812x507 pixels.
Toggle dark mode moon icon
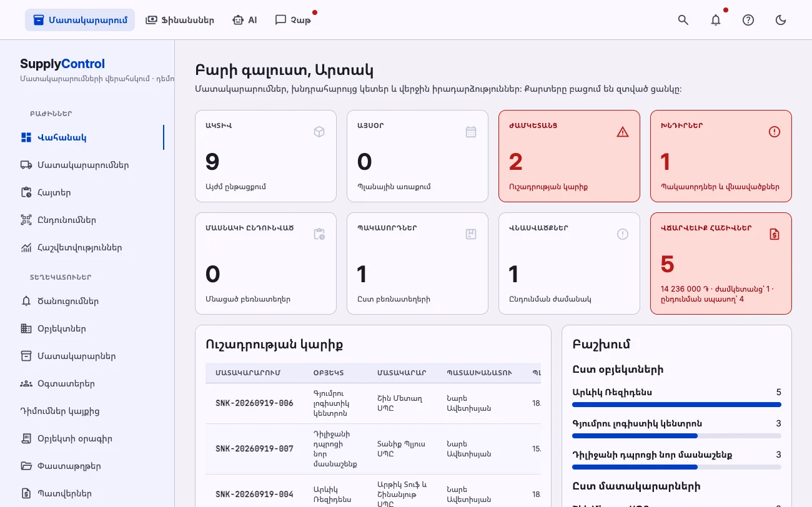click(x=781, y=20)
